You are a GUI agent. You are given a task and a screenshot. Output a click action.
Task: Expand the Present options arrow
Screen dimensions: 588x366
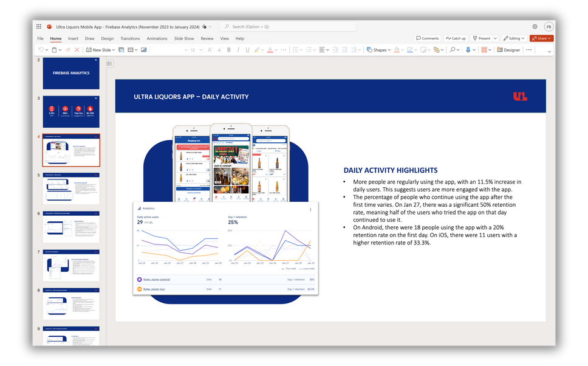pos(496,38)
